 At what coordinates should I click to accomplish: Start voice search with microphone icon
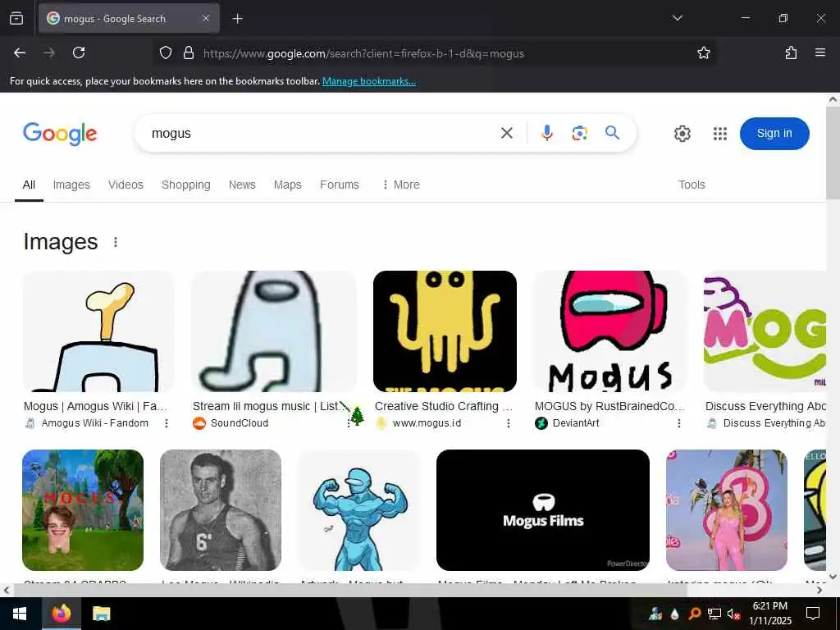(x=546, y=133)
